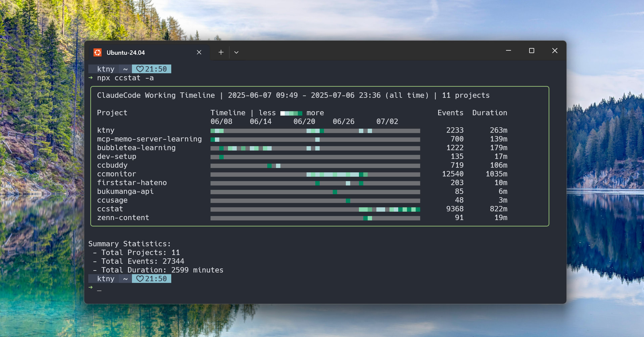Click the ccmonitor timeline bar
Screen dimensions: 644x337
(315, 174)
